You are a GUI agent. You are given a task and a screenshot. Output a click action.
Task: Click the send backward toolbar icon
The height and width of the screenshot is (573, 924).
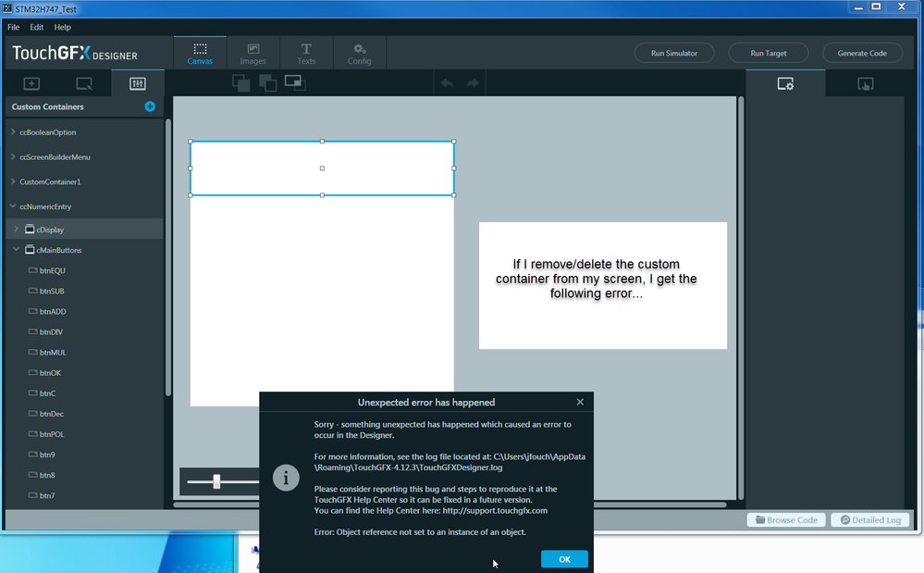click(x=267, y=83)
